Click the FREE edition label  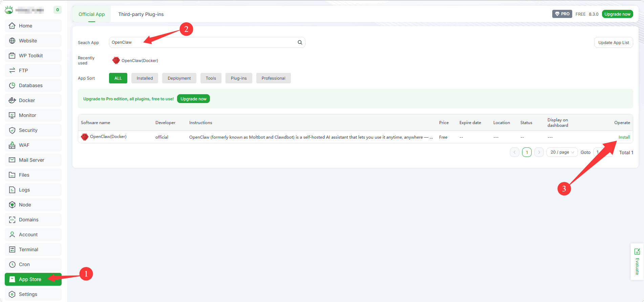580,14
